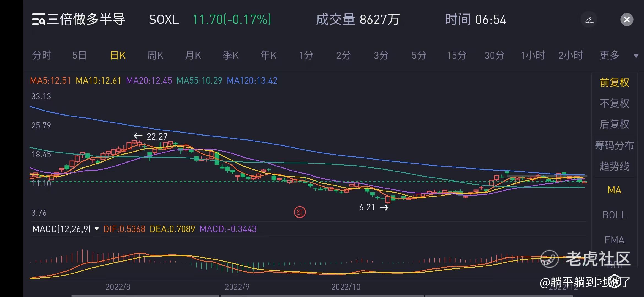Click the red 红 dividend marker

click(300, 212)
